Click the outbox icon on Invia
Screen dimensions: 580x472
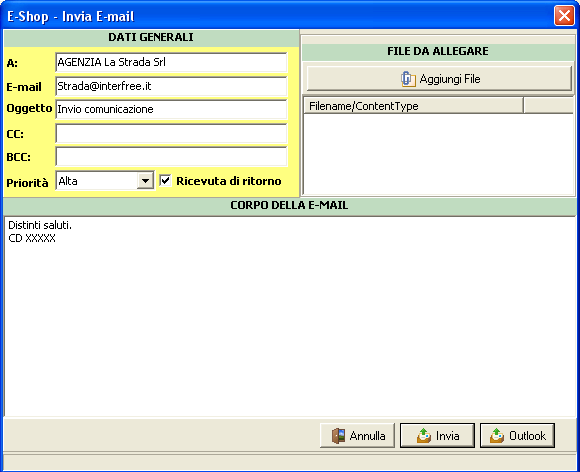click(424, 436)
